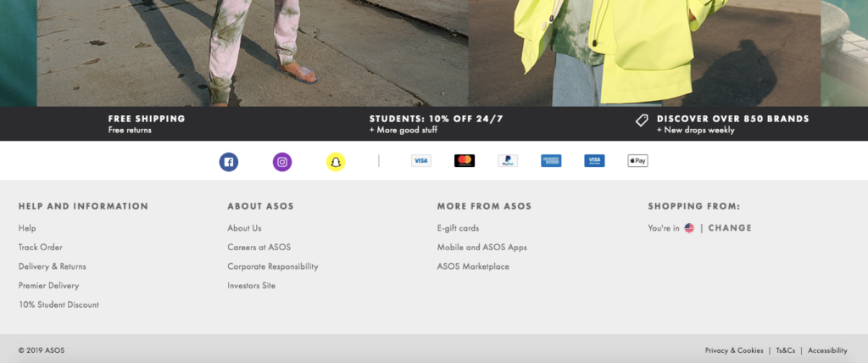Viewport: 868px width, 363px height.
Task: Open Delivery & Returns information
Action: [x=53, y=266]
